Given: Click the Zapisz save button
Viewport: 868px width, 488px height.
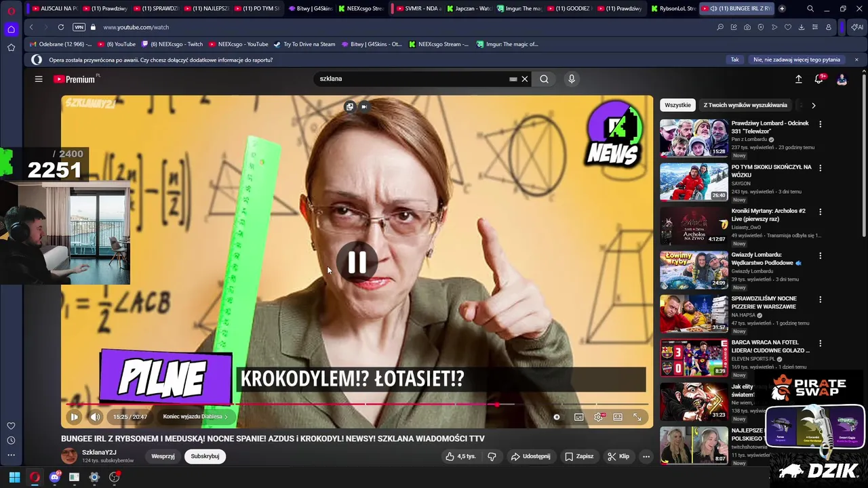Looking at the screenshot, I should 579,456.
